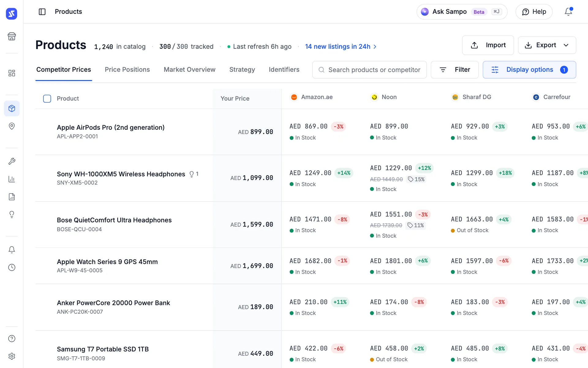
Task: Click the Bose QuietComfort Ultra Headphones product name
Action: click(114, 220)
